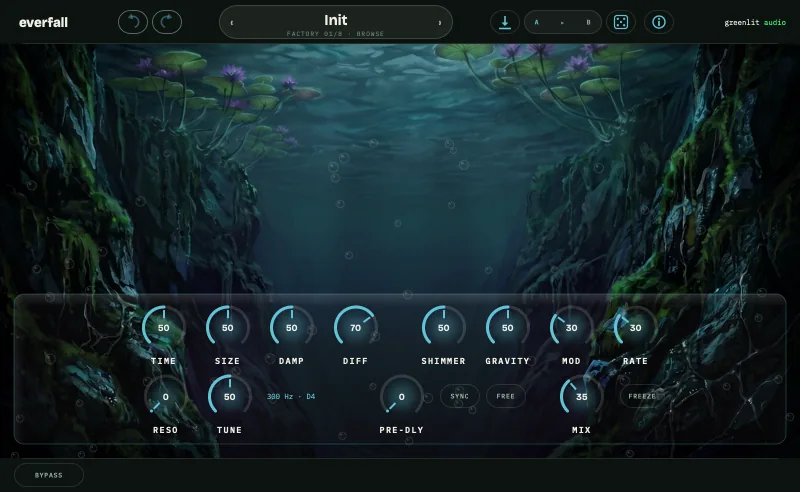The height and width of the screenshot is (492, 800).
Task: Click the PRE-DLY knob
Action: click(x=402, y=397)
